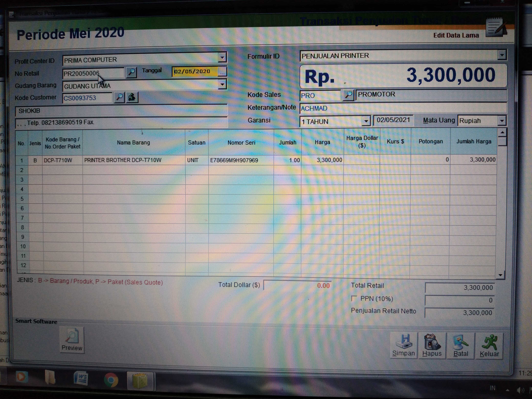The image size is (532, 399).
Task: Click the No Retail search magnifier icon
Action: point(131,72)
